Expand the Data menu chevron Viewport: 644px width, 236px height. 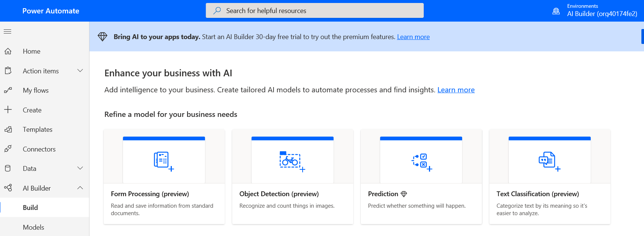coord(80,168)
